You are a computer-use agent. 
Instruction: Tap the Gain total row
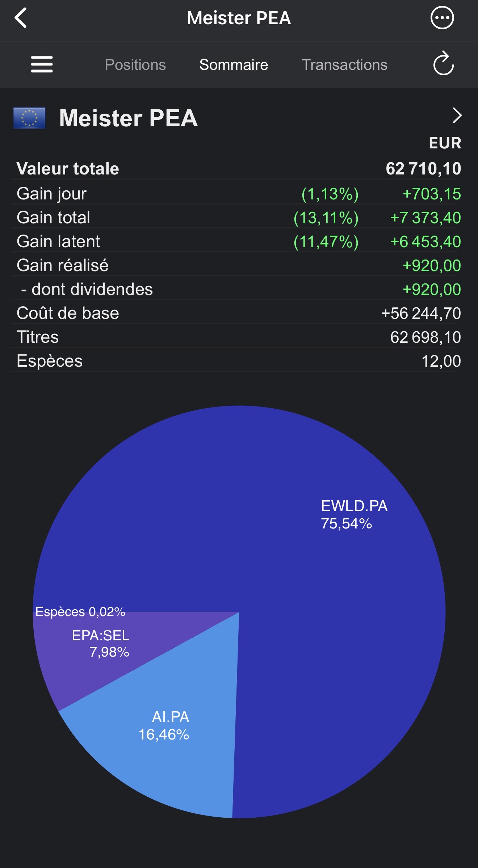239,218
